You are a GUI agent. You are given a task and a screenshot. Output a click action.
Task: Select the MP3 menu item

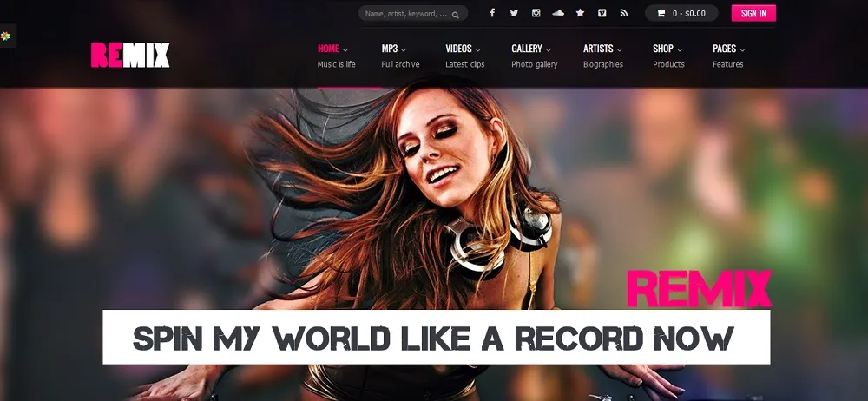click(x=390, y=49)
